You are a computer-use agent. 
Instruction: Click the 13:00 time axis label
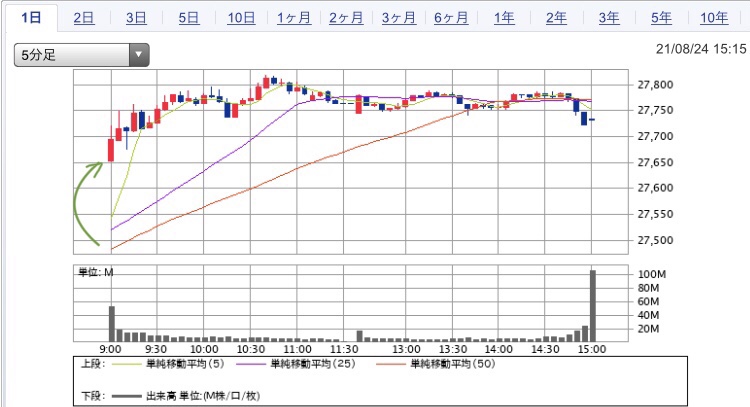coord(406,349)
